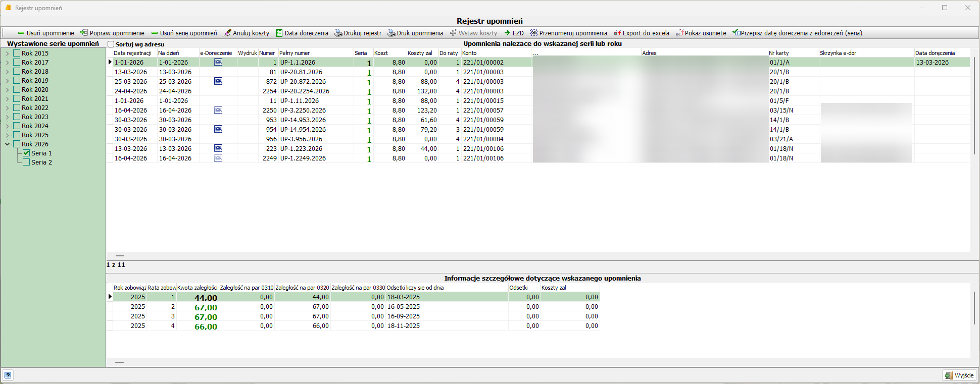Expand the Rok 2024 tree node
This screenshot has height=384, width=980.
(8, 126)
